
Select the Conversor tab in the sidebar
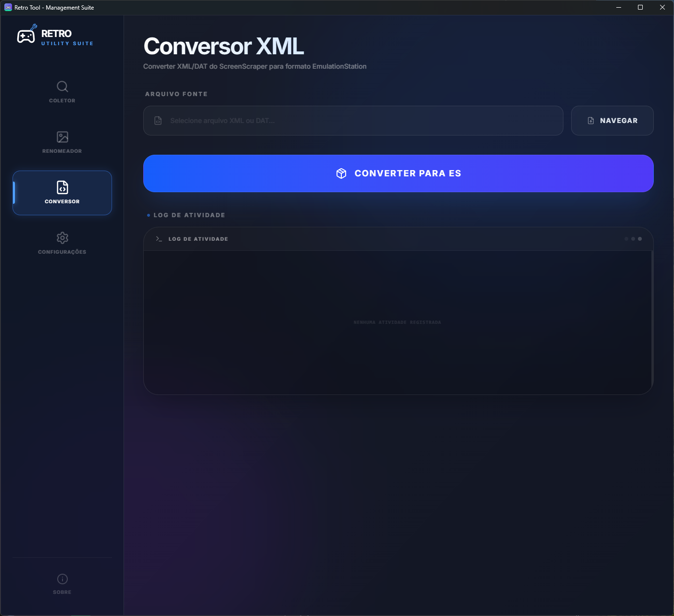[x=62, y=193]
